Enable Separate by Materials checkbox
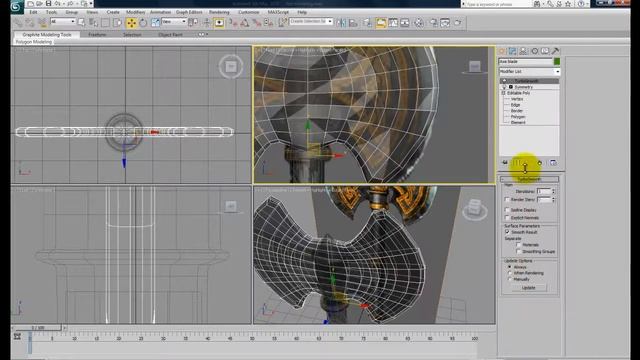640x360 pixels. coord(518,244)
